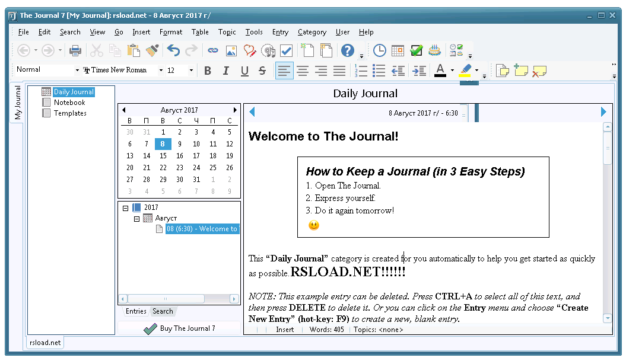Select day 15 in the calendar
The height and width of the screenshot is (364, 626).
163,155
